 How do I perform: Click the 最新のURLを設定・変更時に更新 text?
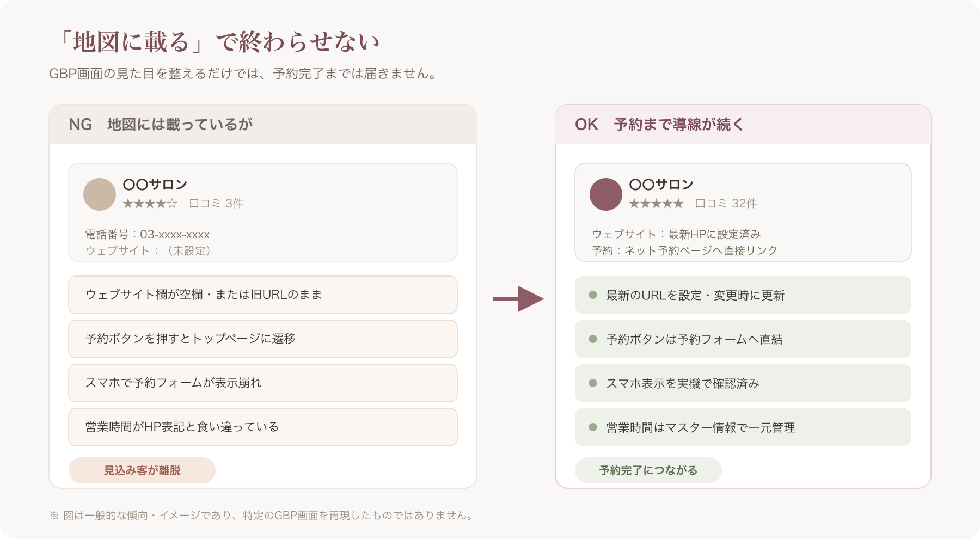[x=695, y=295]
